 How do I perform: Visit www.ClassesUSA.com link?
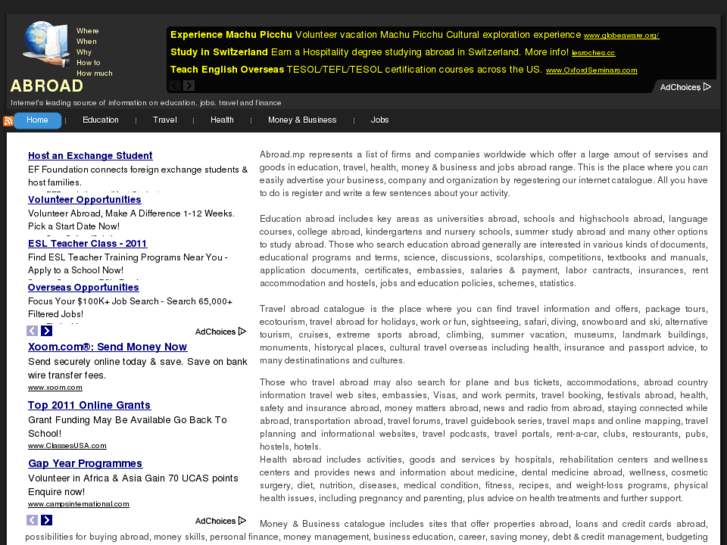pos(67,446)
